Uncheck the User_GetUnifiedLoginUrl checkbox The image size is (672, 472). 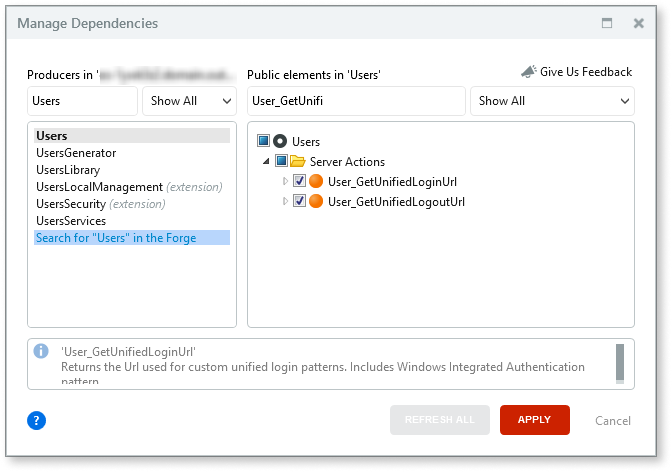pos(299,181)
